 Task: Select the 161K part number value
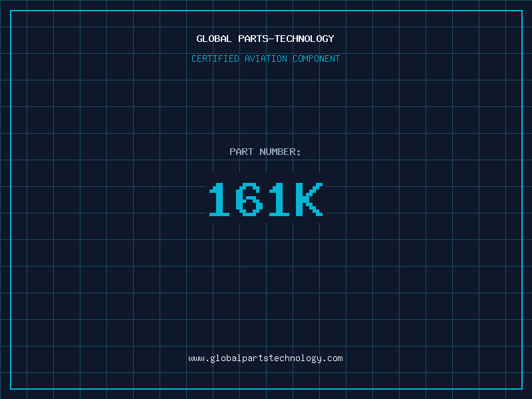(x=265, y=199)
